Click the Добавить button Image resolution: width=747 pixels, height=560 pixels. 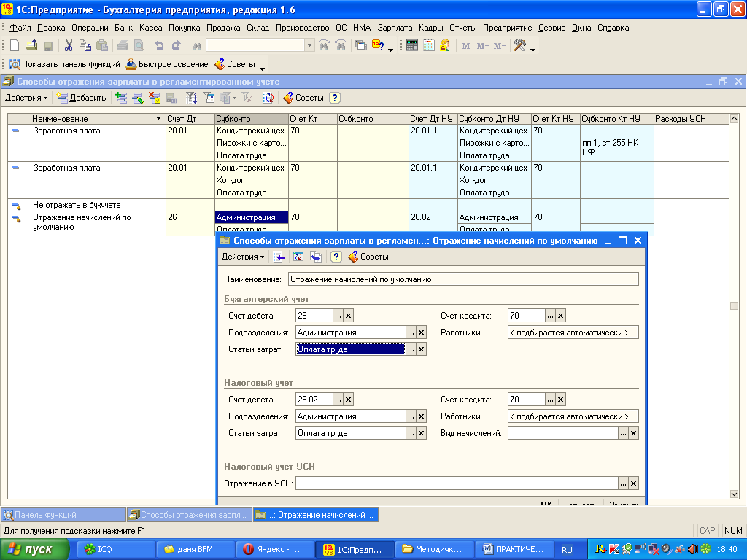pos(82,98)
